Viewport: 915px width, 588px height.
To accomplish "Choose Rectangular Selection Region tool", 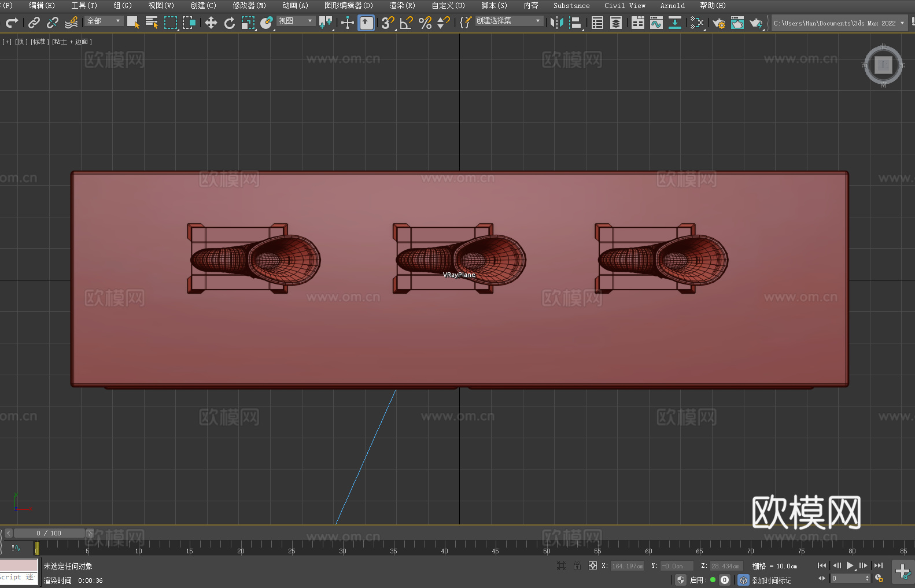I will pos(171,23).
